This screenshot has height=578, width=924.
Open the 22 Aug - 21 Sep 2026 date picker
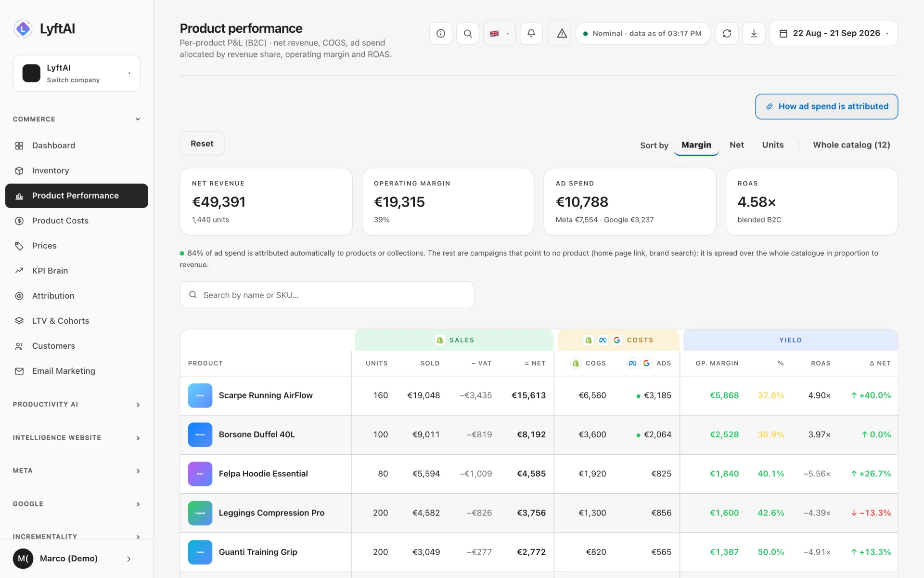tap(834, 33)
